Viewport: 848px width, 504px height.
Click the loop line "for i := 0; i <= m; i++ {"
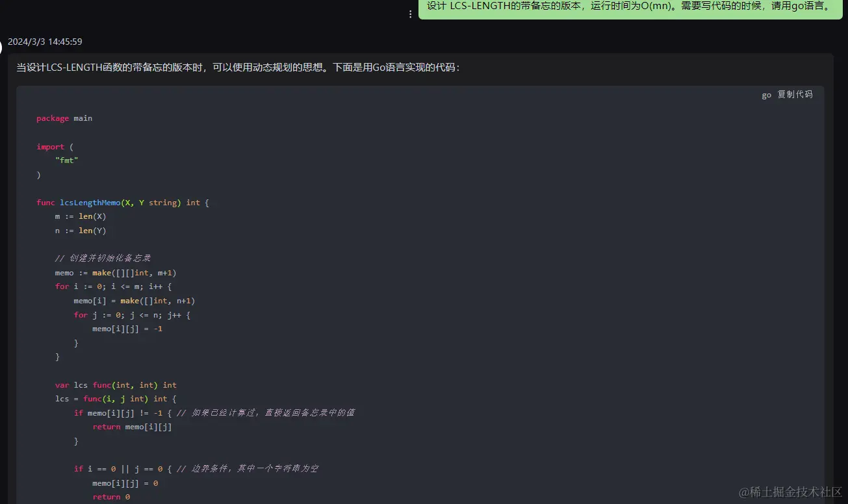click(x=113, y=286)
